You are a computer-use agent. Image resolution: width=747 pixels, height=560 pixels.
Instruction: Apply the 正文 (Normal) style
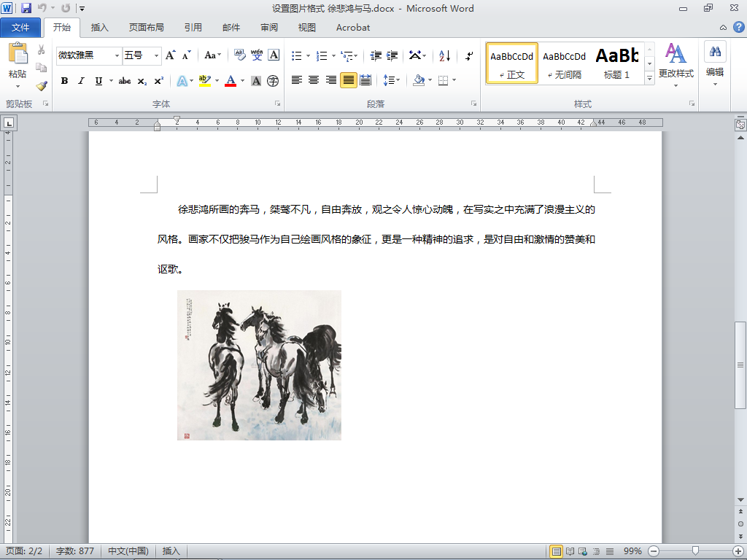(x=512, y=63)
